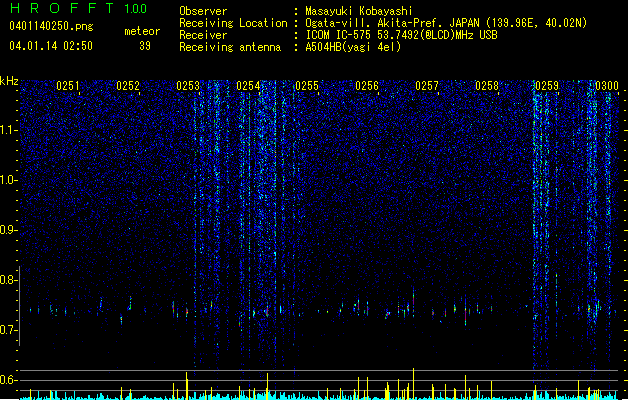Screen dimensions: 629x400
Task: Click the Receiving Location label
Action: tap(233, 23)
